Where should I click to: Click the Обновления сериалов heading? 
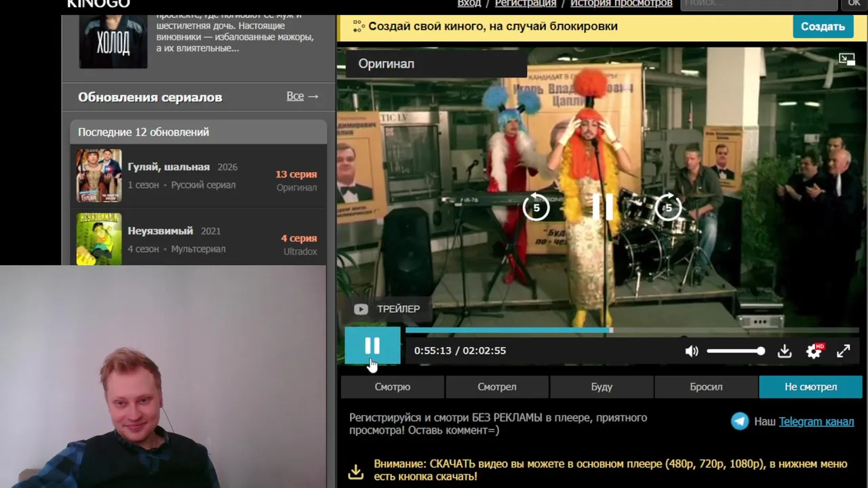coord(150,97)
